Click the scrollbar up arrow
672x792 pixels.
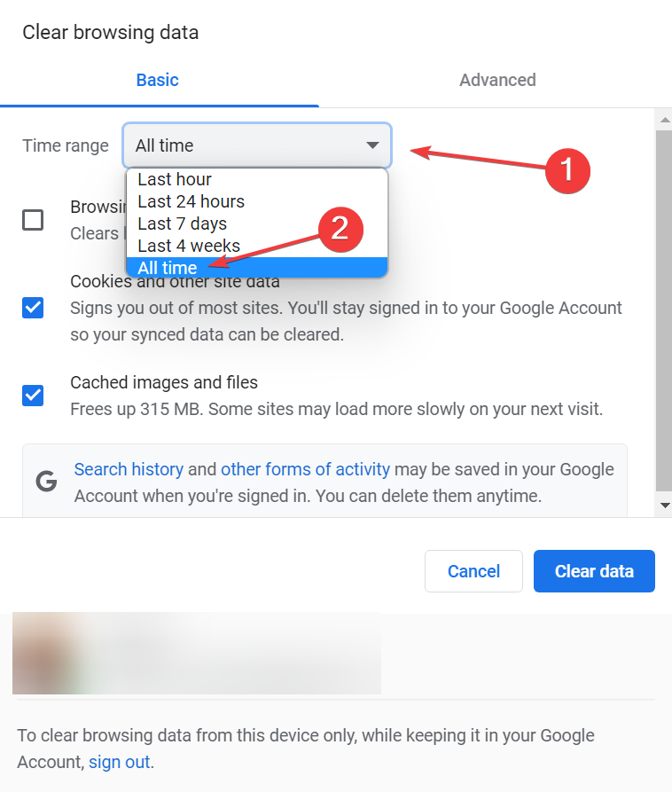[x=664, y=119]
